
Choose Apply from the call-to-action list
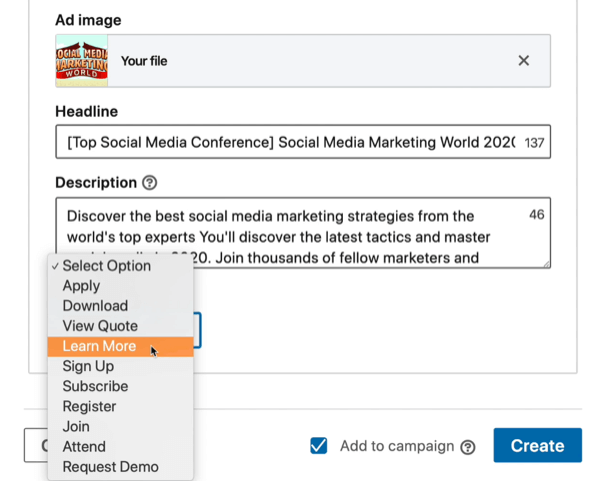(x=121, y=286)
